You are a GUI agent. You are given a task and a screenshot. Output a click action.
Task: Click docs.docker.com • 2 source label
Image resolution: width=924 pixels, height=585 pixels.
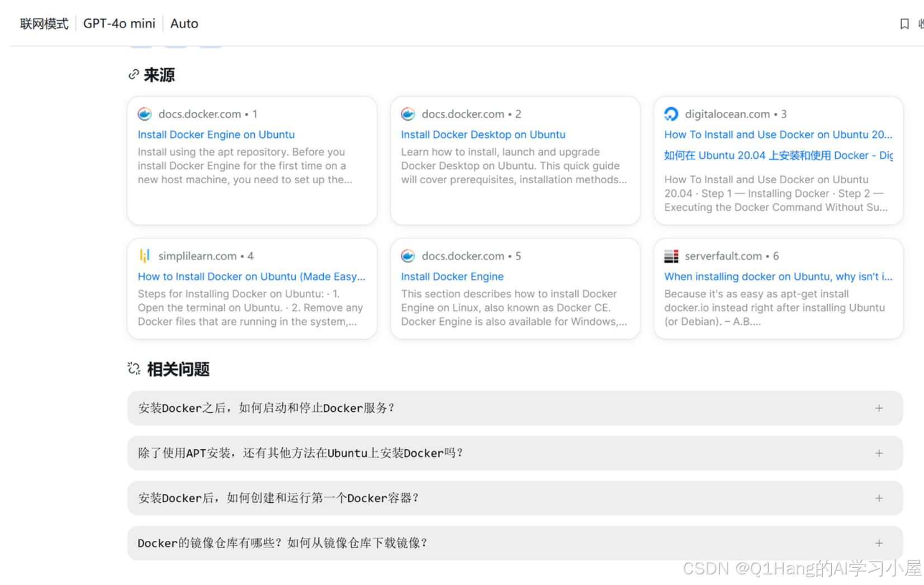click(471, 114)
